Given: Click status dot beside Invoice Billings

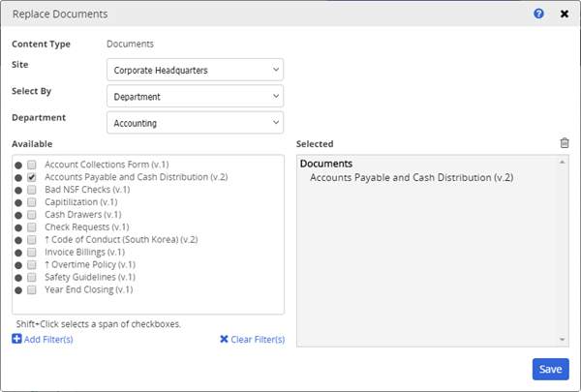Looking at the screenshot, I should pos(18,253).
